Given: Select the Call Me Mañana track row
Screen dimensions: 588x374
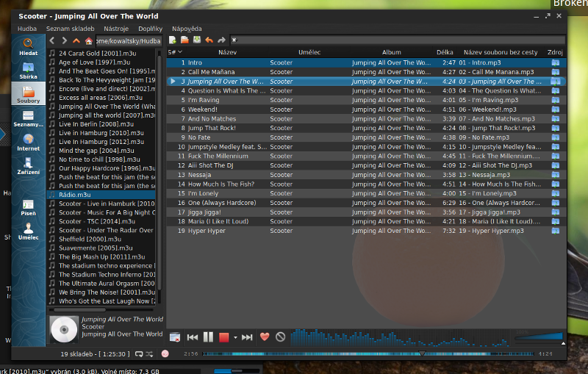Looking at the screenshot, I should (x=365, y=72).
